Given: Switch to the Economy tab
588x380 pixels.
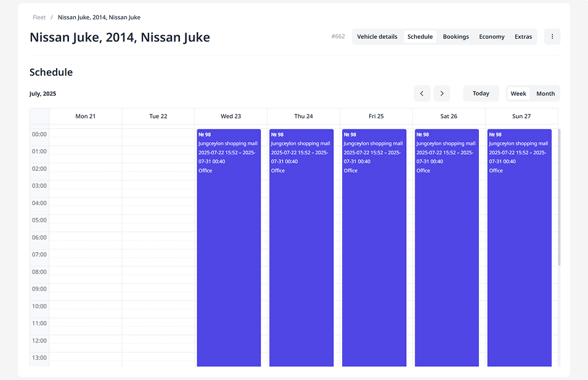Looking at the screenshot, I should coord(492,37).
